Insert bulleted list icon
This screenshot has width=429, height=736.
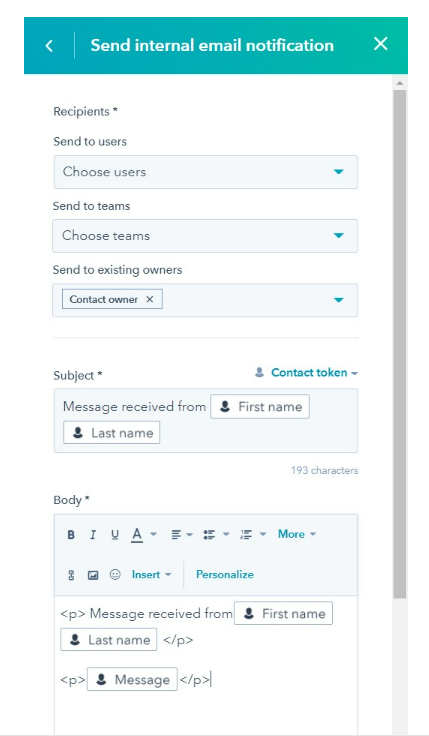click(x=216, y=535)
